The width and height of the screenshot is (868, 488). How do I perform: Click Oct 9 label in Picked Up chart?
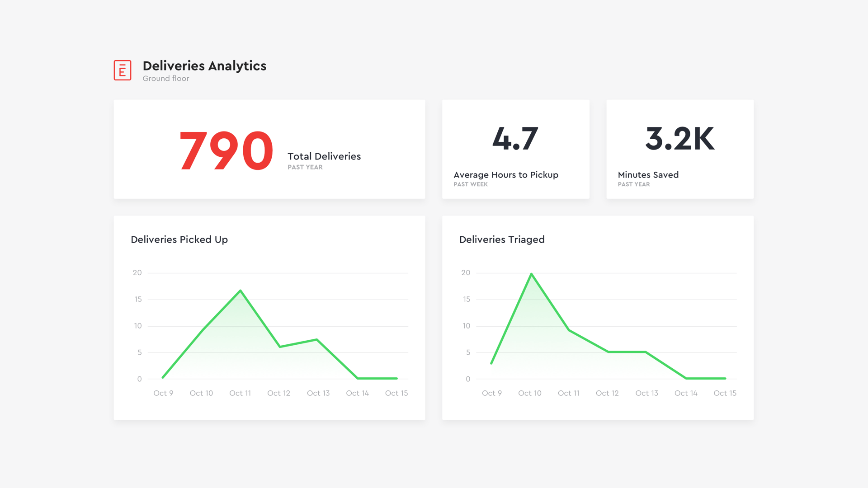point(163,393)
